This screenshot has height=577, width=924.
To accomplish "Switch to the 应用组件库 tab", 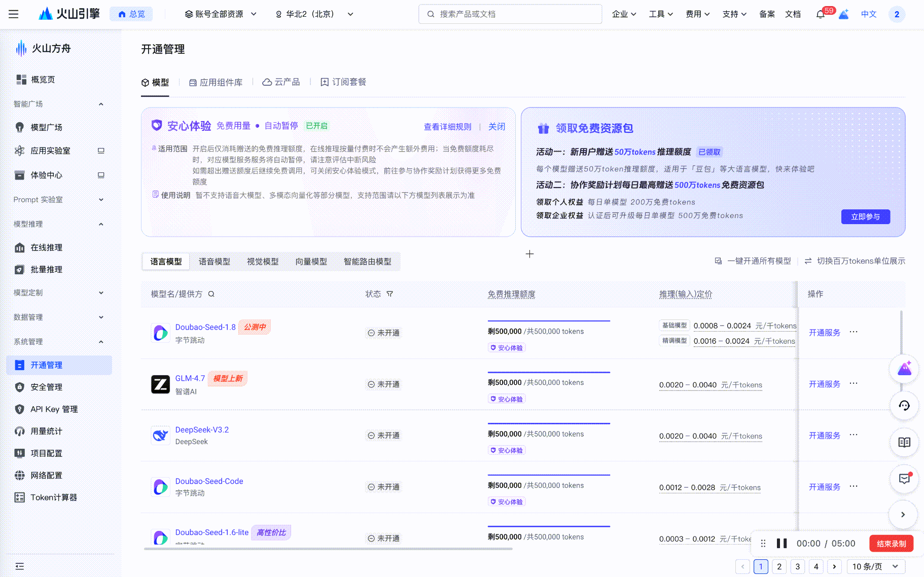I will pyautogui.click(x=216, y=82).
